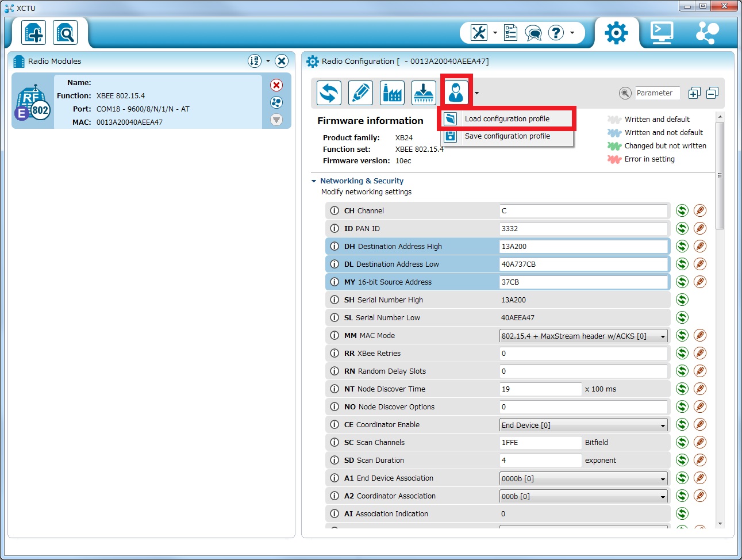Write the MY 16-bit Source Address setting

pyautogui.click(x=700, y=282)
